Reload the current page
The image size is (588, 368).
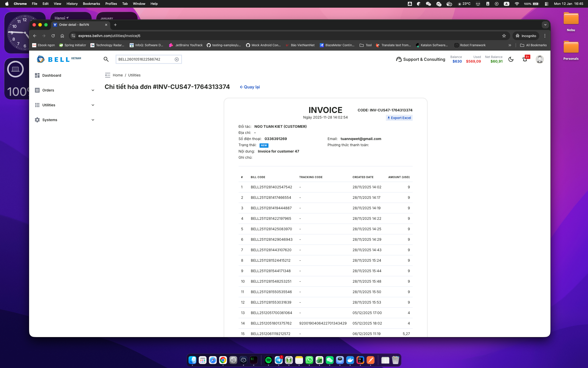coord(53,36)
